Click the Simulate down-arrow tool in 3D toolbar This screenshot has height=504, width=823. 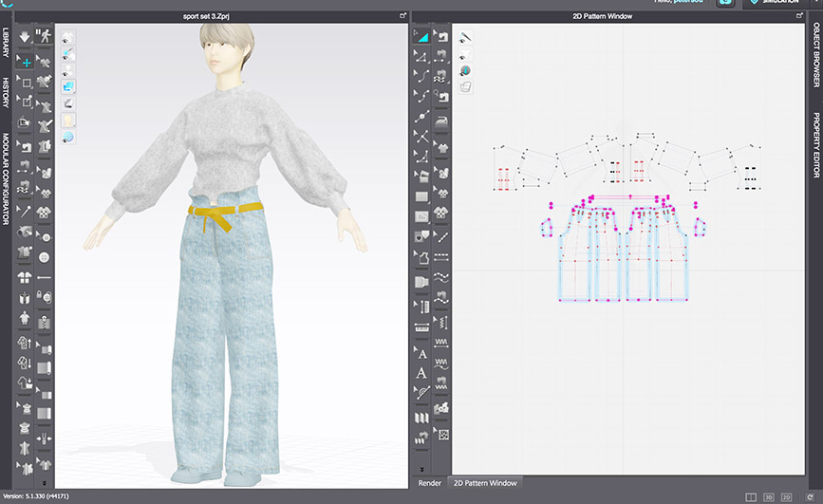(x=25, y=36)
